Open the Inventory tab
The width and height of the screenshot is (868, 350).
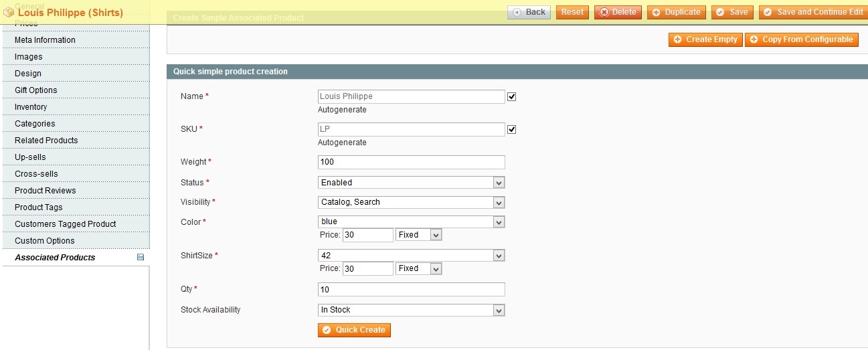[x=76, y=107]
